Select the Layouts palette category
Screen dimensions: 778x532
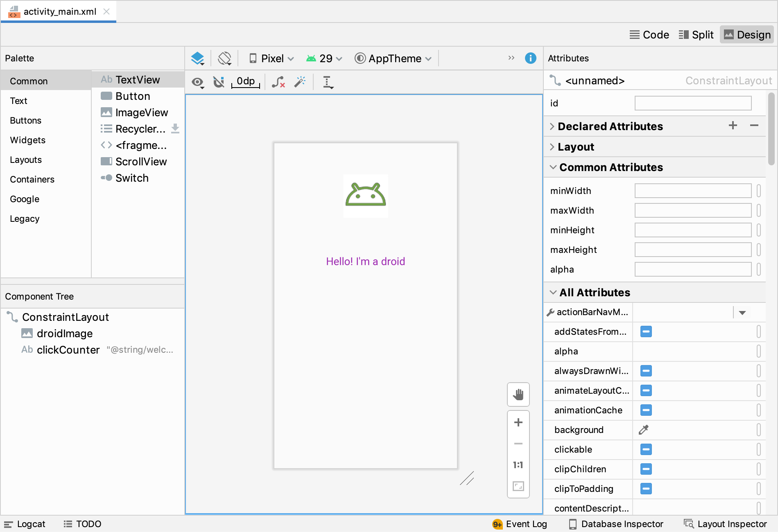[46, 160]
